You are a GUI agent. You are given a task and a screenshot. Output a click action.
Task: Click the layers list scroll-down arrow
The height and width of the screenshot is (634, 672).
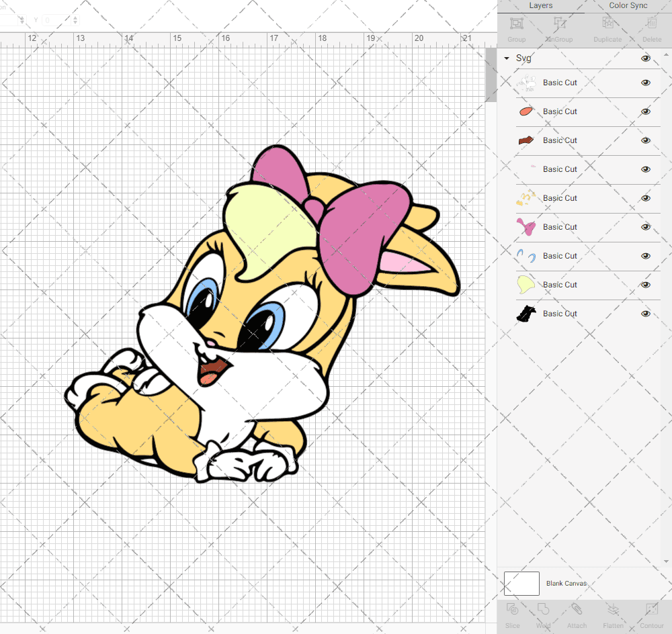coord(665,561)
